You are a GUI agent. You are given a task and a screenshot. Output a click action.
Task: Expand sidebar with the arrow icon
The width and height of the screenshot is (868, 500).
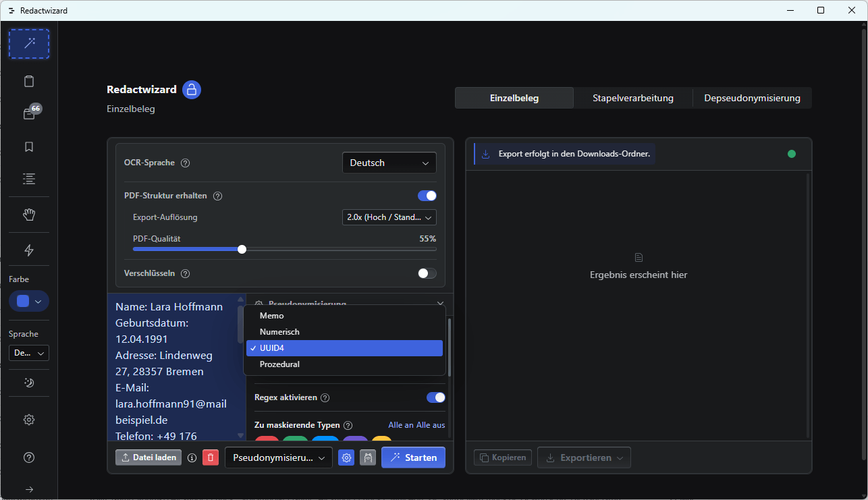click(x=29, y=489)
